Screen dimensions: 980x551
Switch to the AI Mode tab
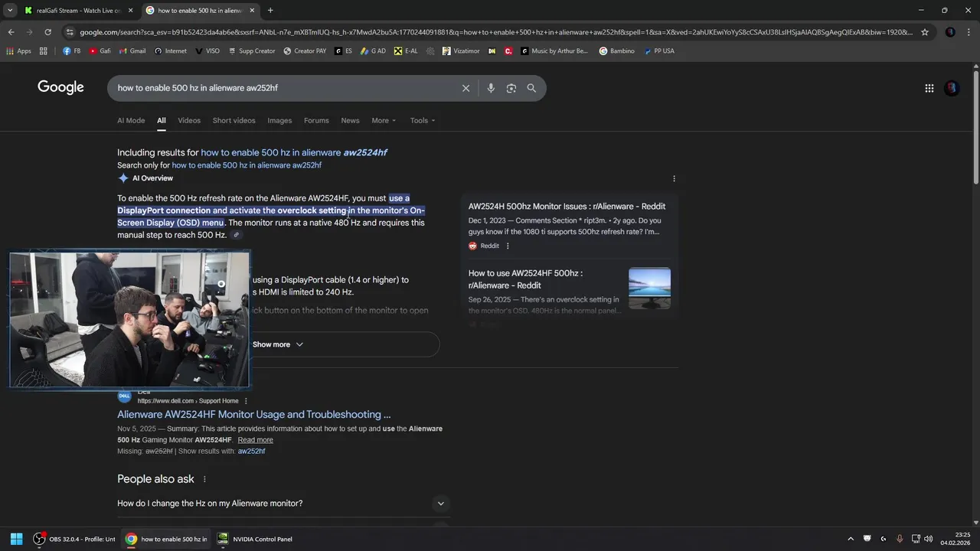click(x=131, y=120)
